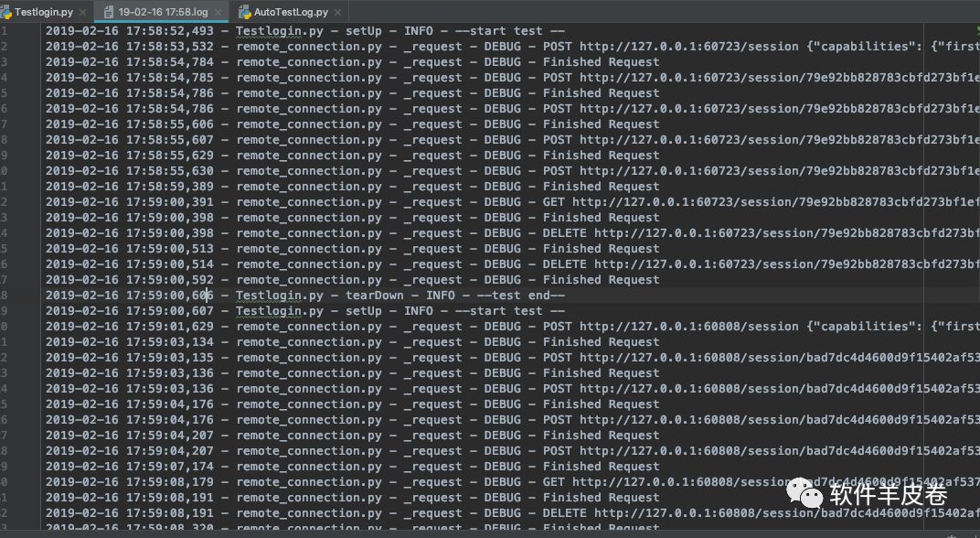Click 'Testlogin.py' word in first log line
Image resolution: width=980 pixels, height=538 pixels.
(280, 31)
